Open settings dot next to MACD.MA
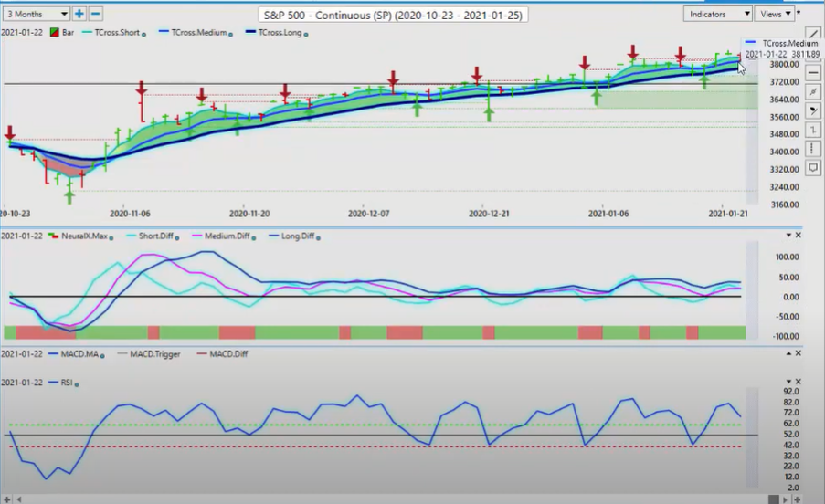Screen dimensions: 825x504 [102, 356]
